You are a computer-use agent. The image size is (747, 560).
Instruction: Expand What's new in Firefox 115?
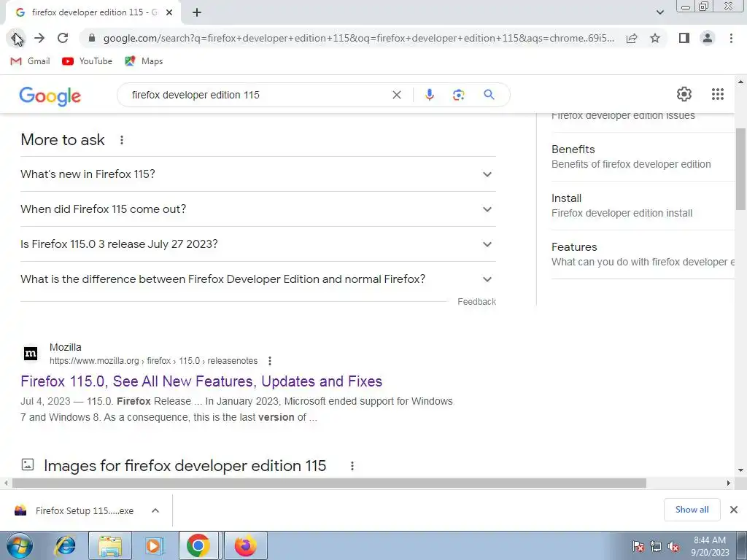point(258,174)
